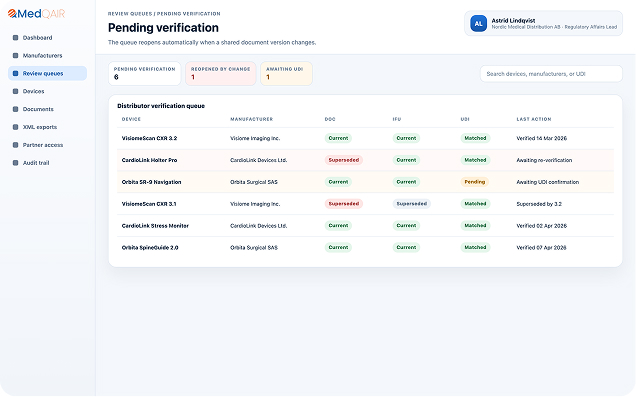Click 'Awaiting re-verification' last action text
Viewport: 636px width, 397px height.
[x=544, y=160]
